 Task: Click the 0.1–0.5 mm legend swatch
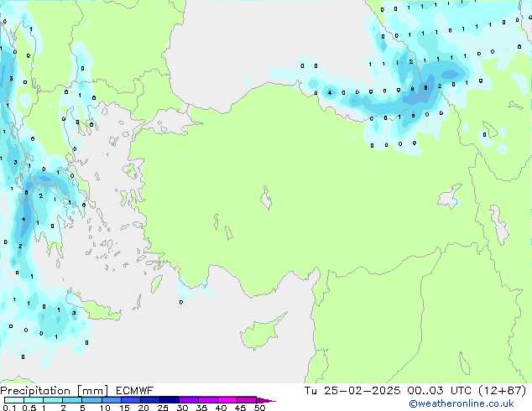click(x=14, y=400)
